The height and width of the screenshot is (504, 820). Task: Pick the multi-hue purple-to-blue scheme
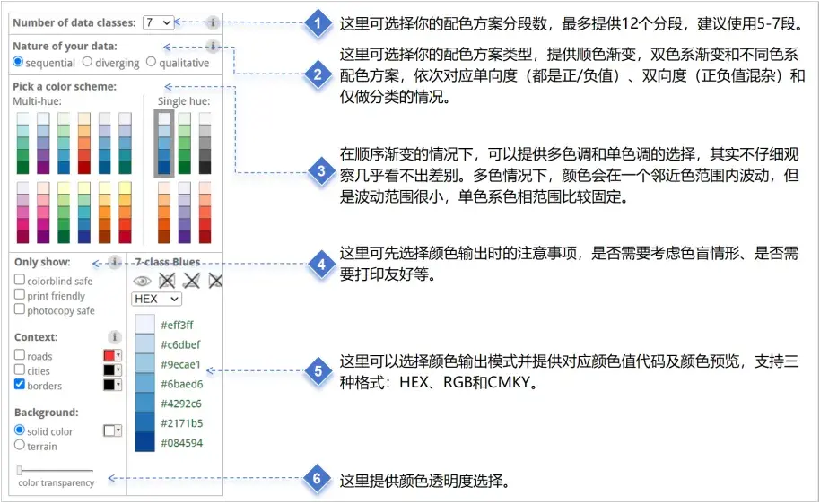coord(105,143)
